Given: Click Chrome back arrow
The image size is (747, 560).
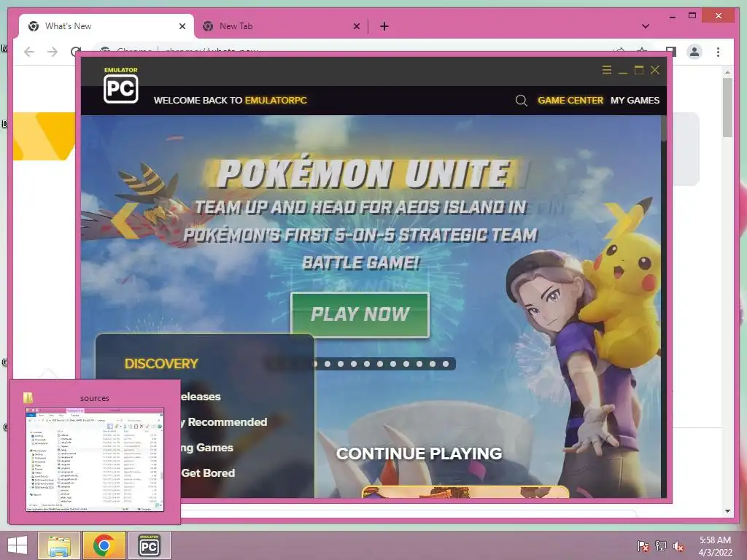Looking at the screenshot, I should (29, 52).
